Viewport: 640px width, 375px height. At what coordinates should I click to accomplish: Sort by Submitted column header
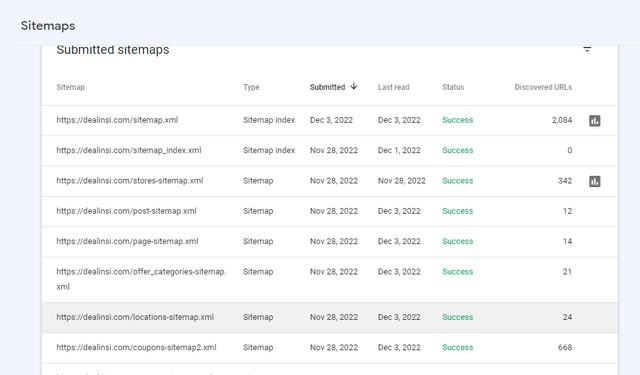click(x=327, y=87)
